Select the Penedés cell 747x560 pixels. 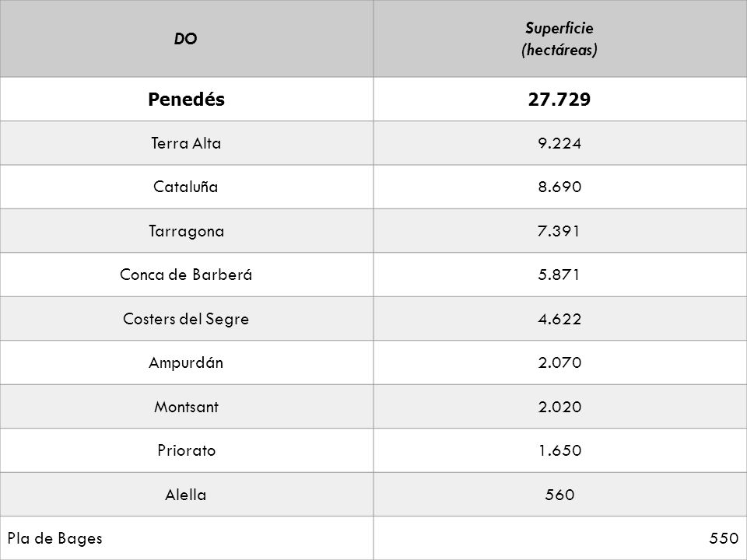(x=186, y=99)
